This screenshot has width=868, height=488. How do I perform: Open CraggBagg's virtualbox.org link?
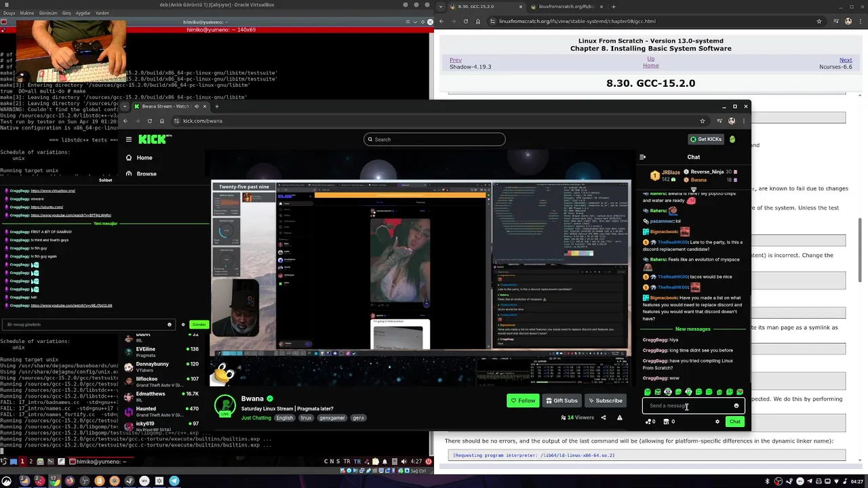(53, 191)
